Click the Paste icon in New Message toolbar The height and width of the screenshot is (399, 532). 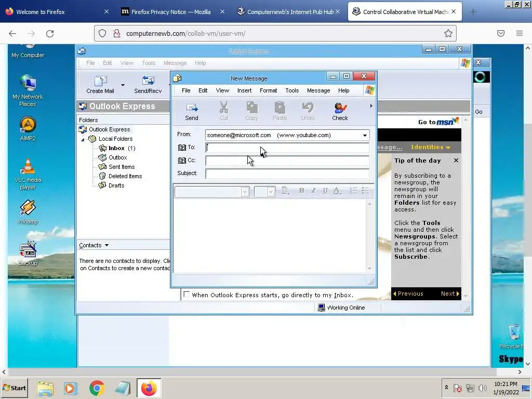coord(280,112)
